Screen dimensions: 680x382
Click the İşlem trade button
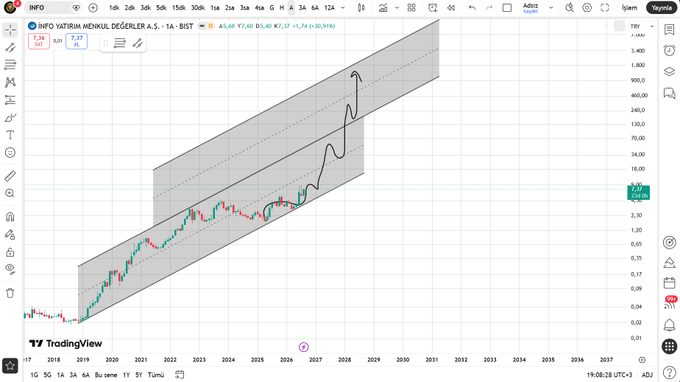[x=629, y=8]
